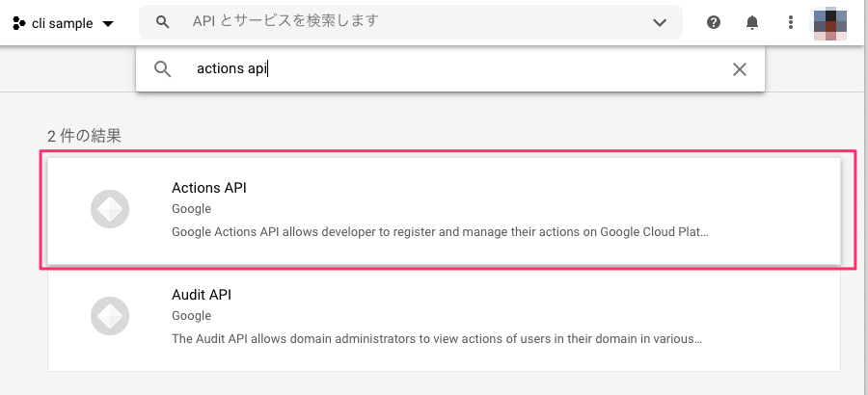868x395 pixels.
Task: Click the Google Actions API description text
Action: (440, 232)
